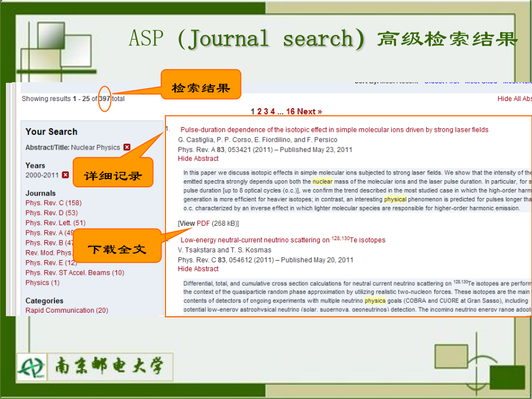
Task: Click the highlighted word "physical" in first abstract
Action: coord(395,199)
